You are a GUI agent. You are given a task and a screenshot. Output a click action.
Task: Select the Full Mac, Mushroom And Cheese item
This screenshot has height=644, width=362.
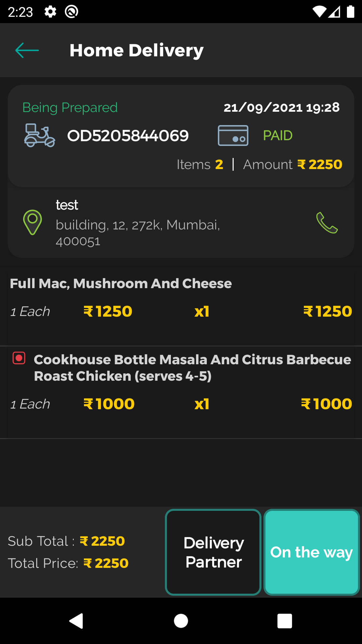[x=121, y=284]
